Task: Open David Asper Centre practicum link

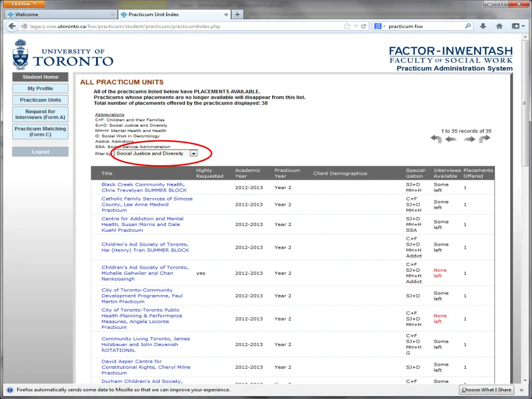Action: coord(146,367)
